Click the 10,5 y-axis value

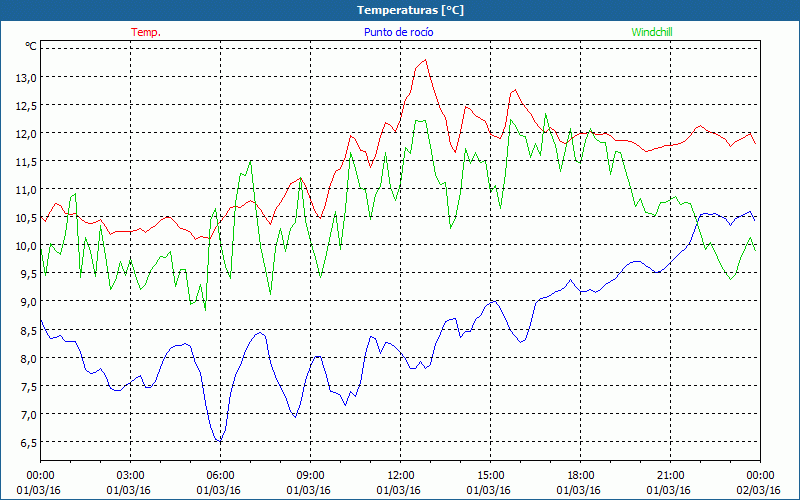(27, 218)
